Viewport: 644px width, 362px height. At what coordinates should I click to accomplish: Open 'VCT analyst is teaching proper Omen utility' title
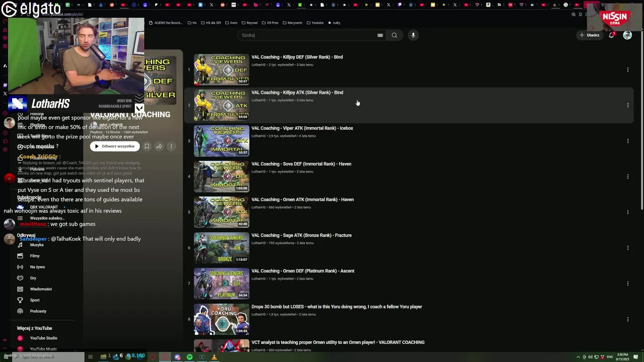pos(338,342)
